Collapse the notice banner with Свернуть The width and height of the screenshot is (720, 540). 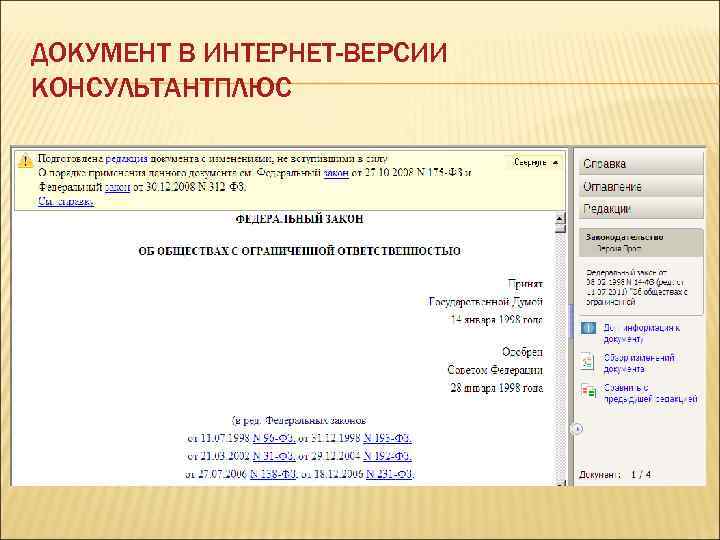[536, 163]
